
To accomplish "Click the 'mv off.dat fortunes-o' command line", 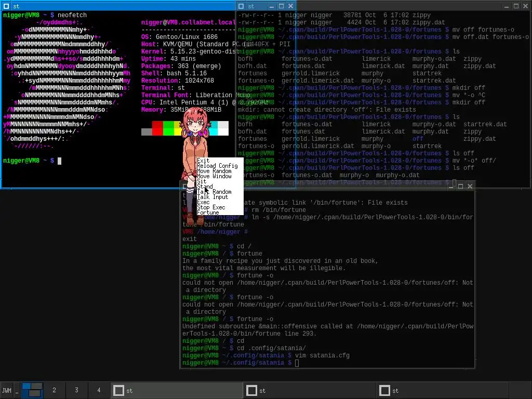I will [x=490, y=37].
